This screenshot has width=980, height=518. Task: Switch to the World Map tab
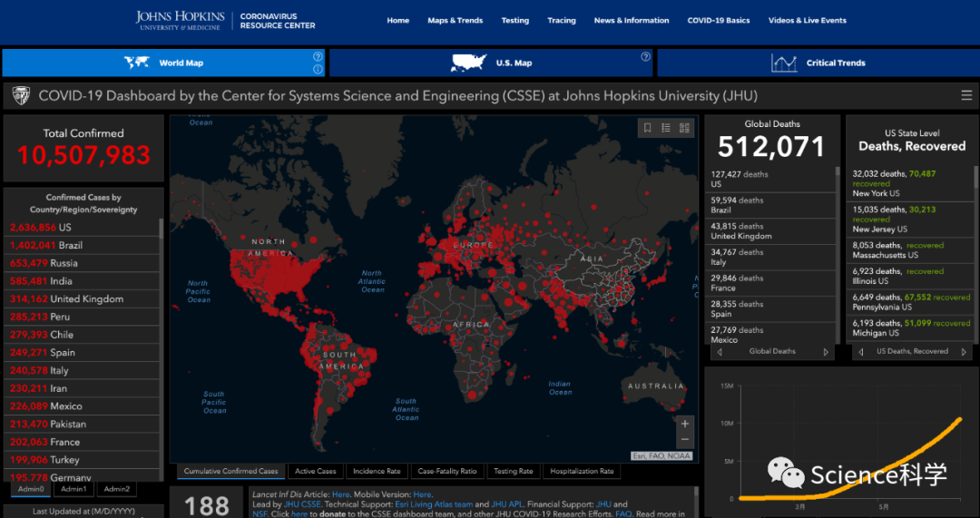click(x=163, y=63)
